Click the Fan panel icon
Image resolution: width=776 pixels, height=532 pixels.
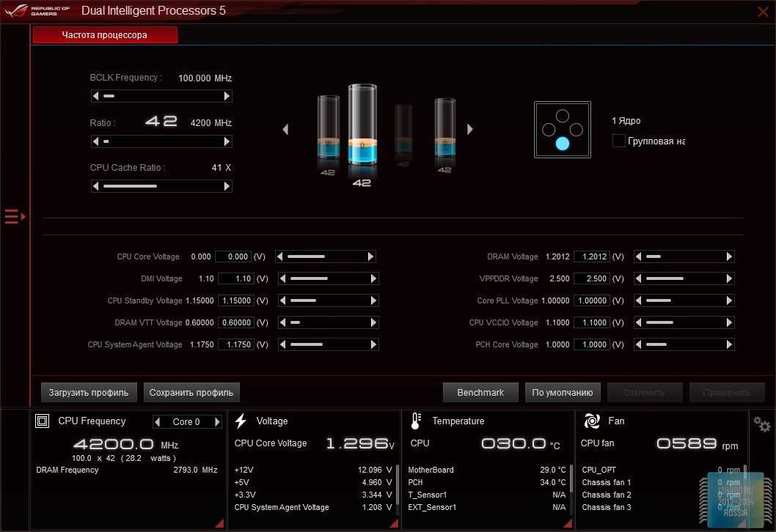pyautogui.click(x=591, y=421)
